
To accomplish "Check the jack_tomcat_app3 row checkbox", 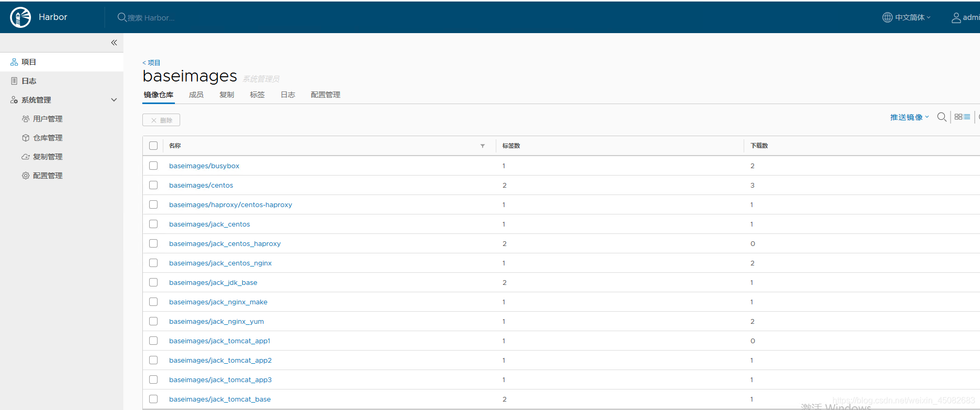I will 153,380.
